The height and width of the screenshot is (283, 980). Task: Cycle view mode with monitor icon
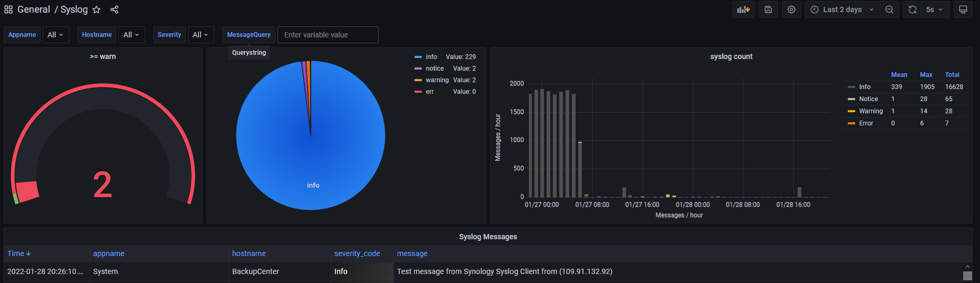(x=963, y=9)
